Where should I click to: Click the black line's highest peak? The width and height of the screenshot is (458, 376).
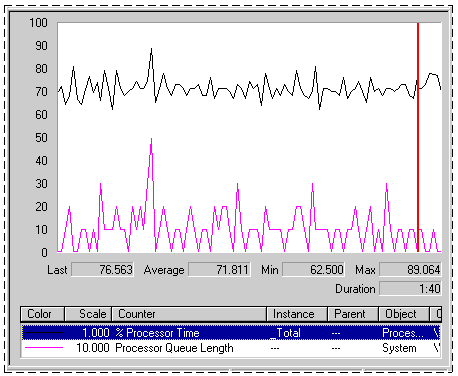tap(151, 49)
